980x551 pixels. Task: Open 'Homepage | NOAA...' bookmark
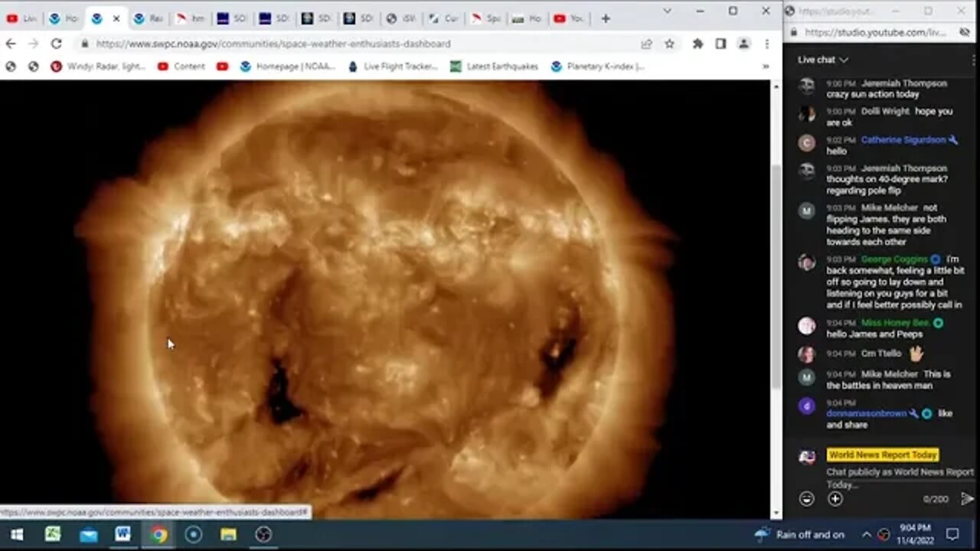(x=287, y=67)
